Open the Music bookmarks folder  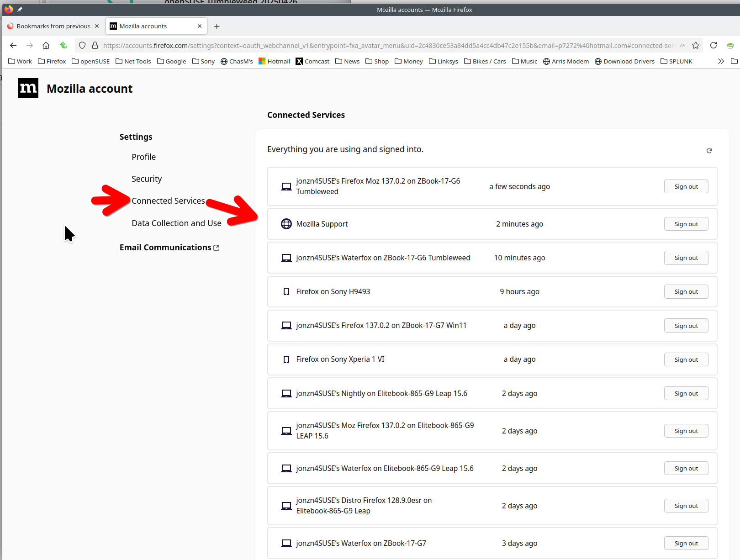(x=524, y=61)
